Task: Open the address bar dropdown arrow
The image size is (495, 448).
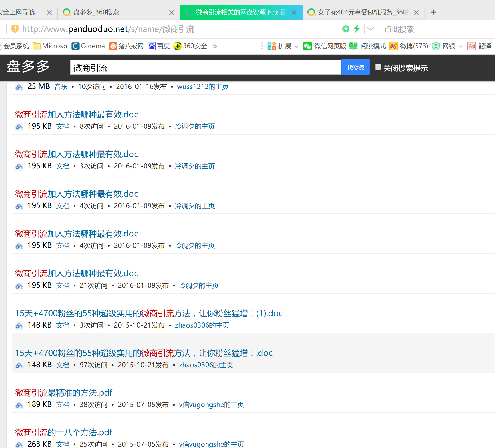Action: tap(371, 29)
